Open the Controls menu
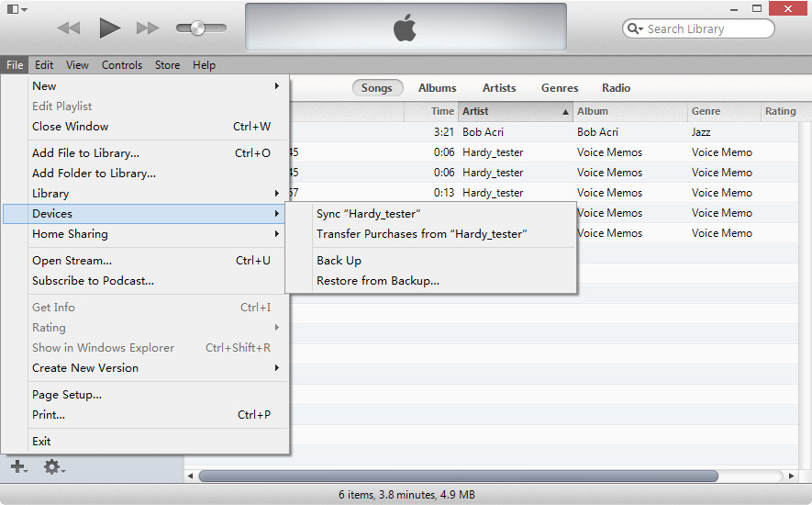The image size is (812, 505). [x=122, y=65]
